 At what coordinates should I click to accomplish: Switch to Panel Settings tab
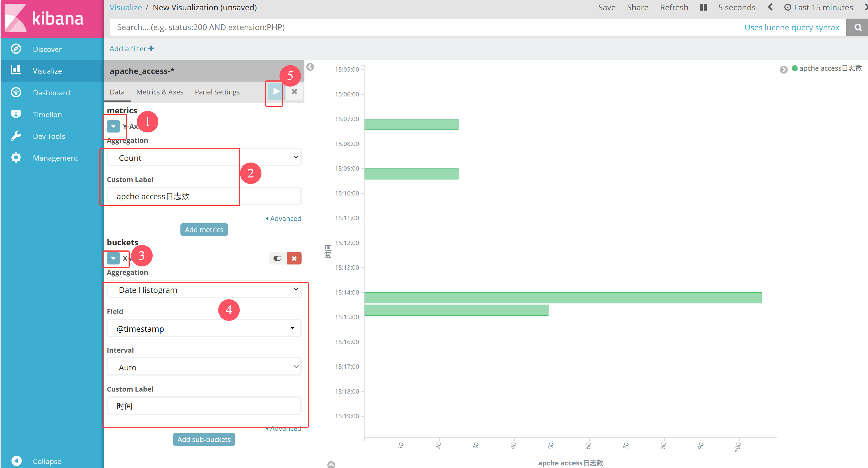[217, 92]
